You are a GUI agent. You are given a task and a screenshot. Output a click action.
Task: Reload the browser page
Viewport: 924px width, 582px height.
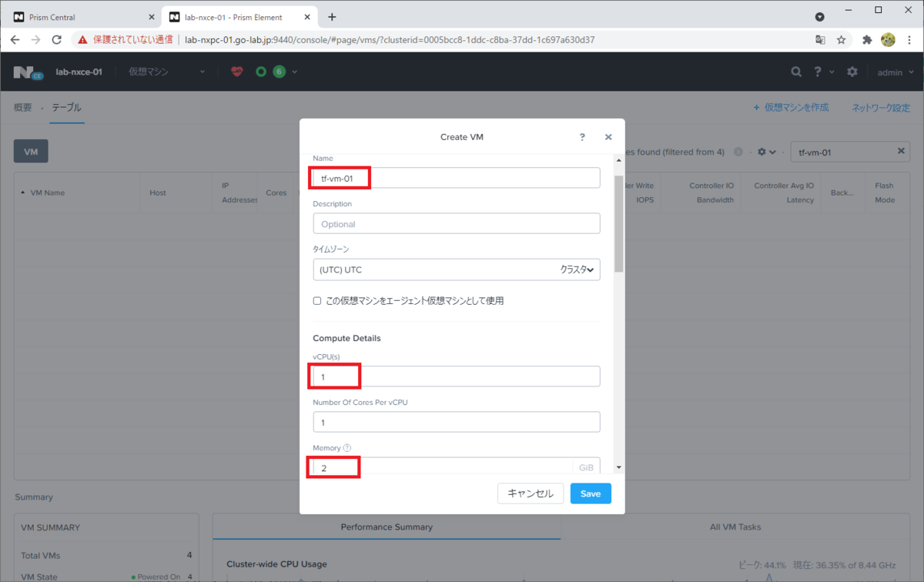(56, 40)
